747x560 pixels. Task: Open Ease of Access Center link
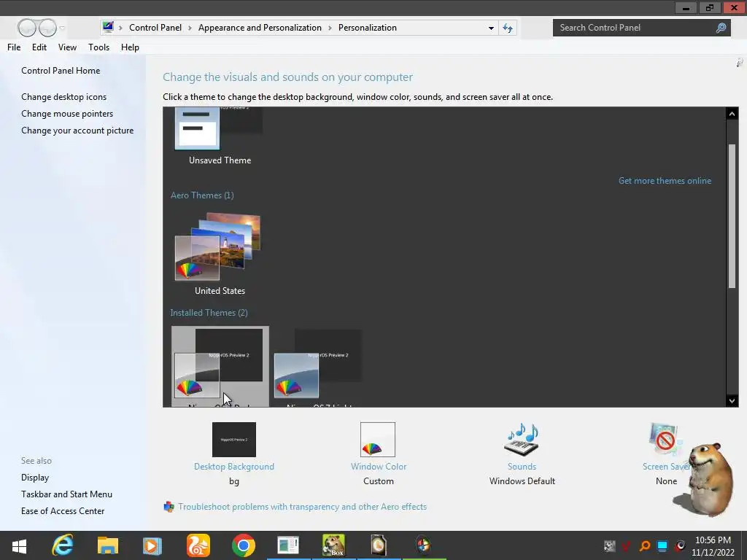(63, 511)
